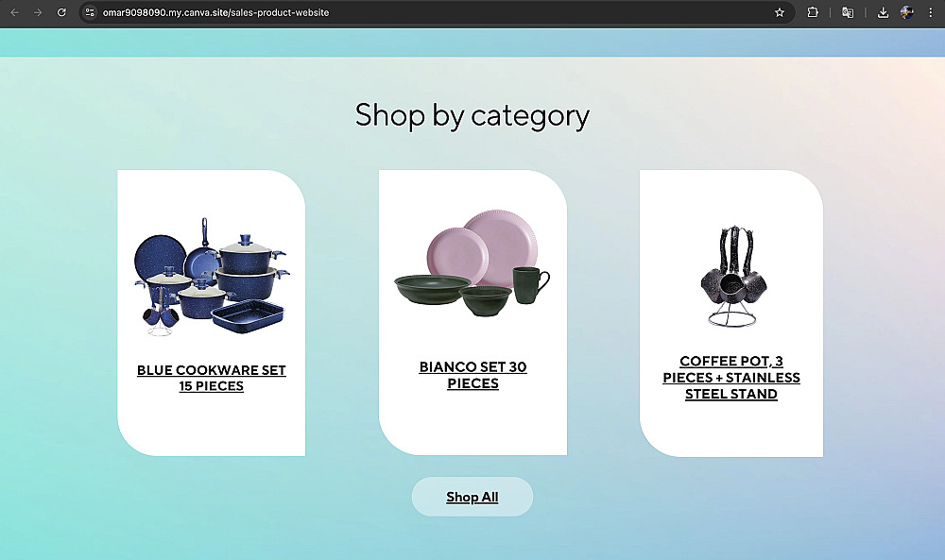Click the blue cookware set image
Viewport: 945px width, 560px height.
pos(212,277)
